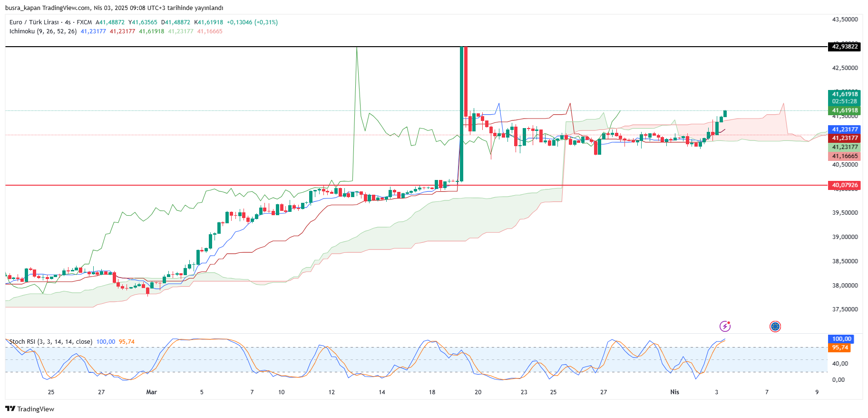Click the blue 100,00 Stoch RSI label
868x418 pixels.
tap(841, 339)
